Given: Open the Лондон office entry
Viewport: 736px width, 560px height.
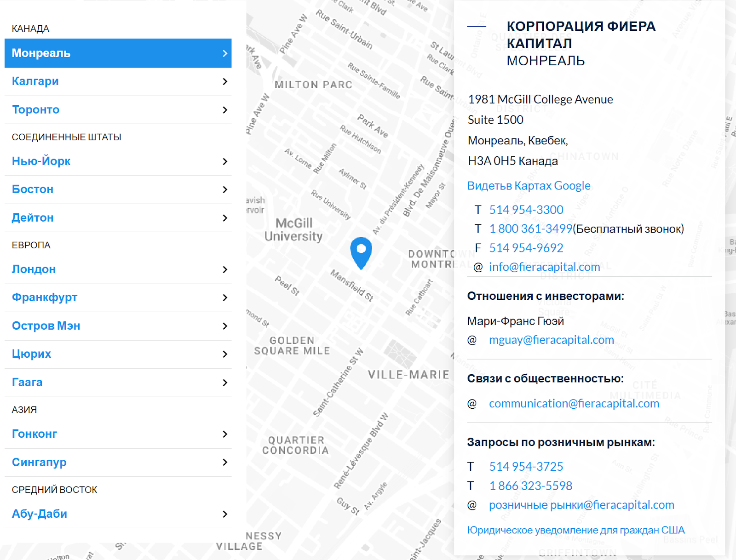Looking at the screenshot, I should click(118, 269).
